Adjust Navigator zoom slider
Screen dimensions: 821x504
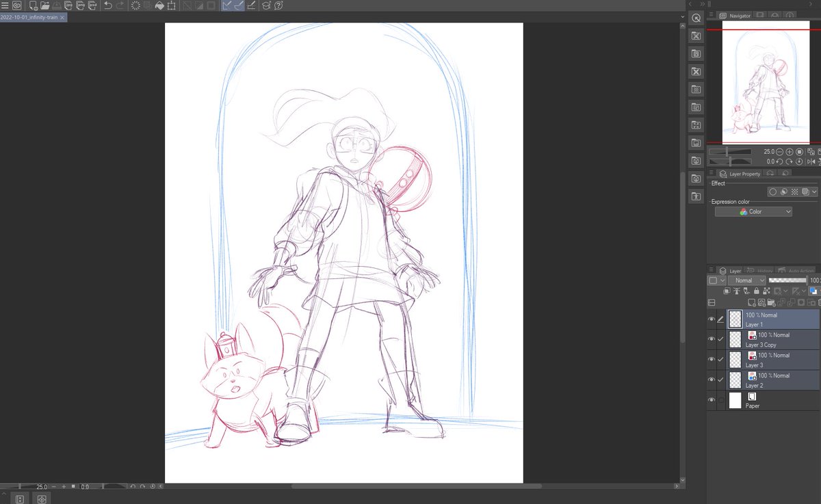click(730, 152)
